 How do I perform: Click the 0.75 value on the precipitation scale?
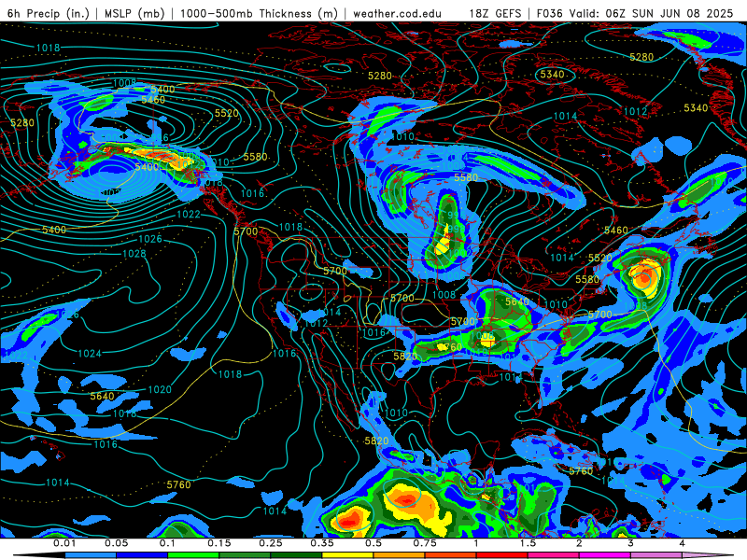pos(425,543)
